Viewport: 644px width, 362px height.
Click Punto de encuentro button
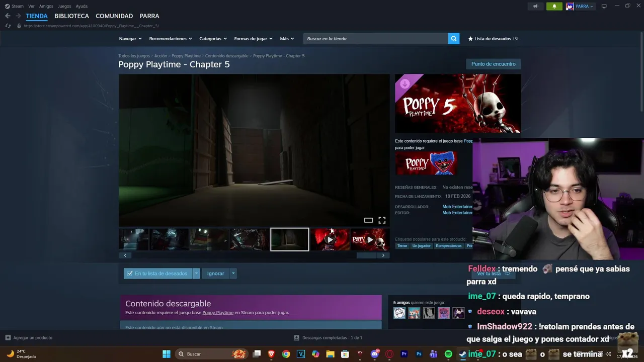coord(493,64)
